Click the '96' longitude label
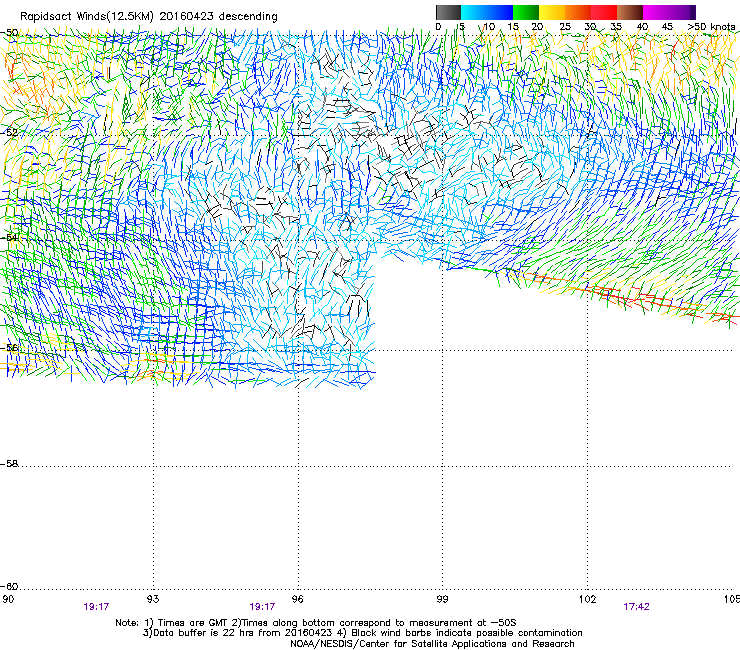 [x=298, y=599]
